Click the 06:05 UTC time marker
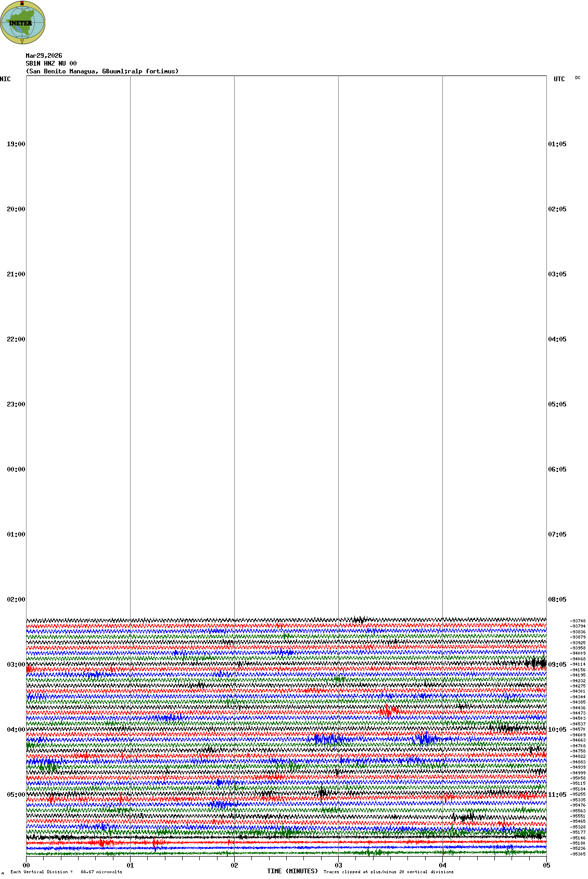Viewport: 588px width, 879px height. click(x=557, y=469)
